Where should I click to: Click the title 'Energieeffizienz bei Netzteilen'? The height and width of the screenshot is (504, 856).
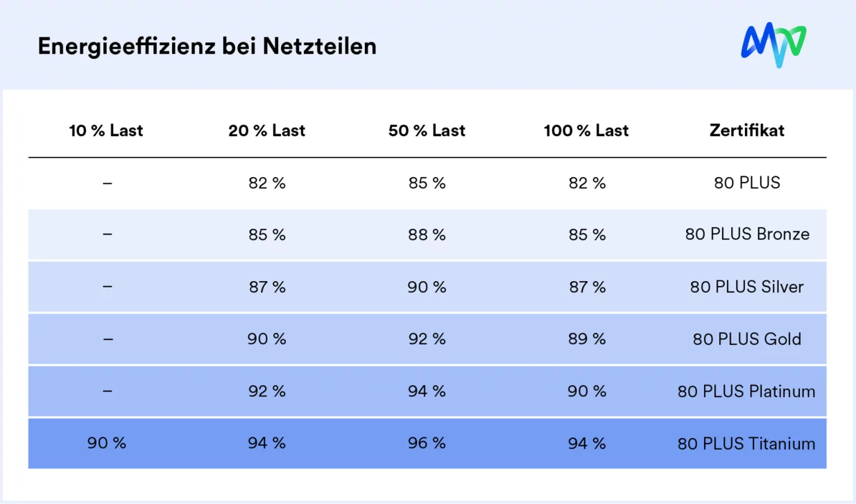tap(207, 47)
